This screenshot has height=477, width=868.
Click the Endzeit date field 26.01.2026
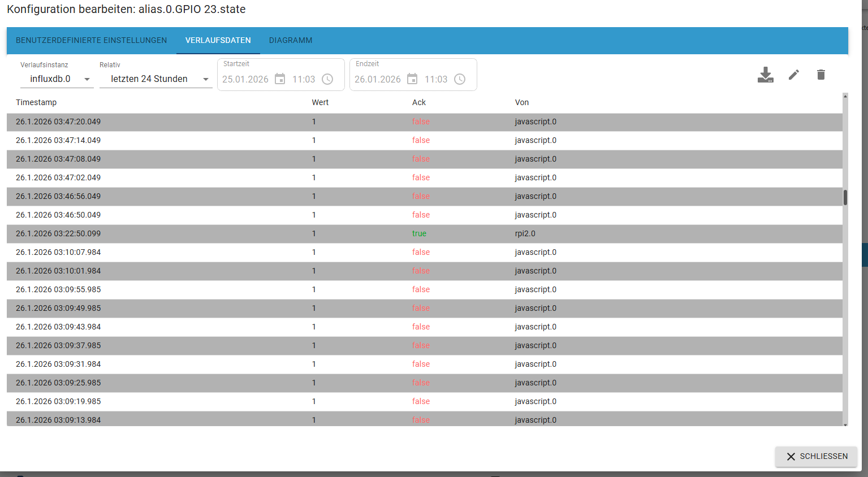pos(378,79)
